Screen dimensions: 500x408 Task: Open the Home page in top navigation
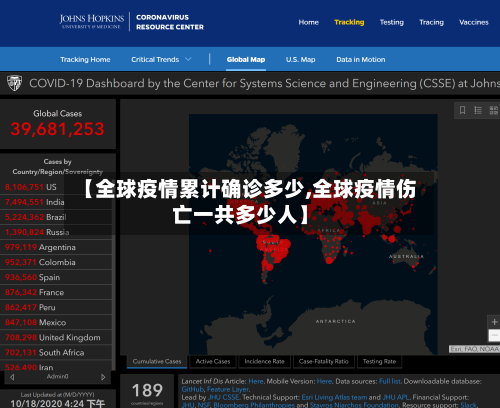coord(309,22)
